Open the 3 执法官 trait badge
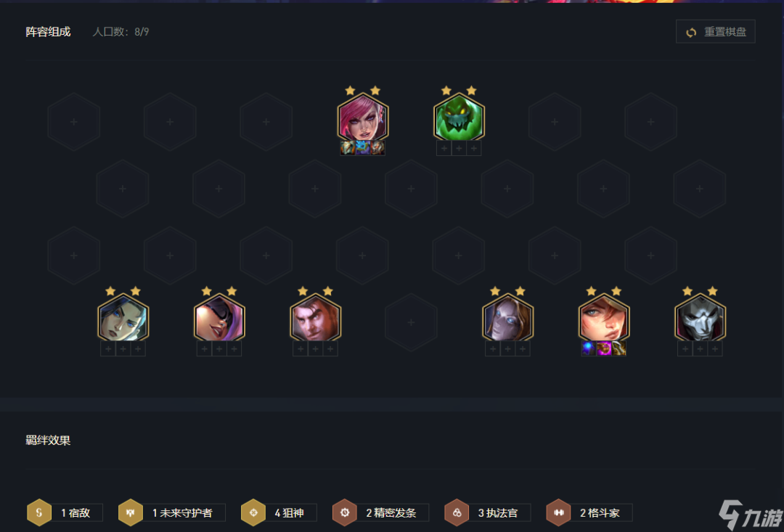Image resolution: width=784 pixels, height=532 pixels. point(488,512)
